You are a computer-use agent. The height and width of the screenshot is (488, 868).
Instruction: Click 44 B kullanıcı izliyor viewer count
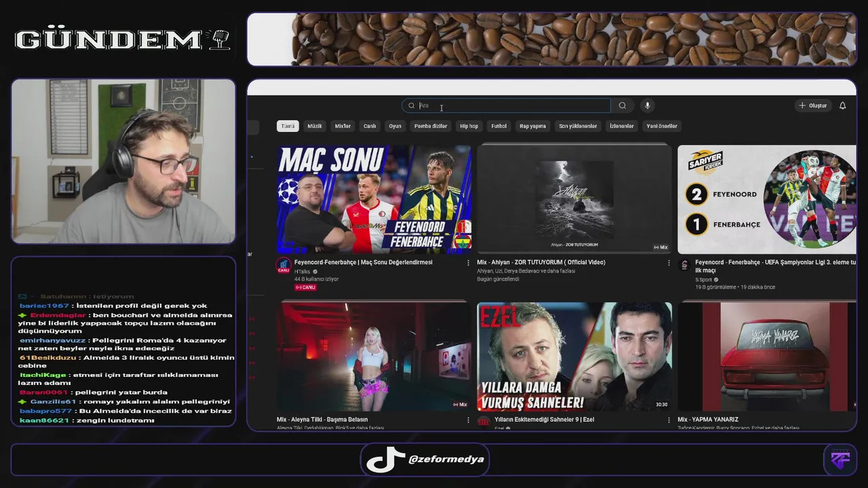click(x=317, y=279)
